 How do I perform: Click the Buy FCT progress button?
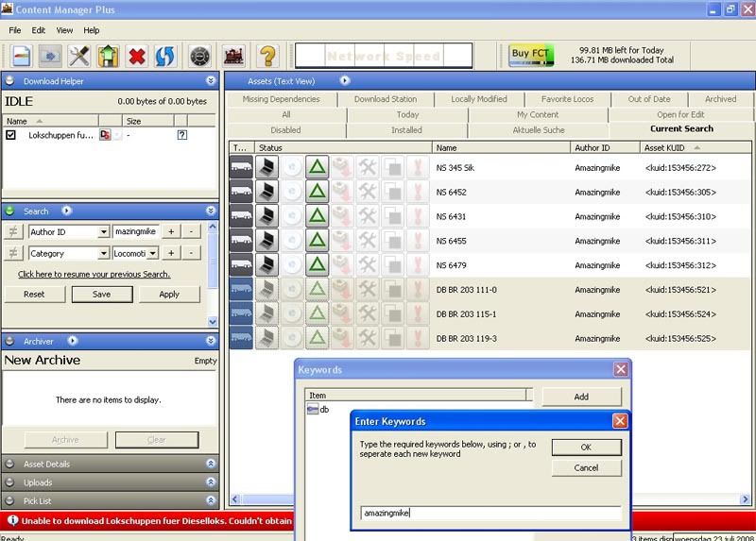tap(531, 55)
